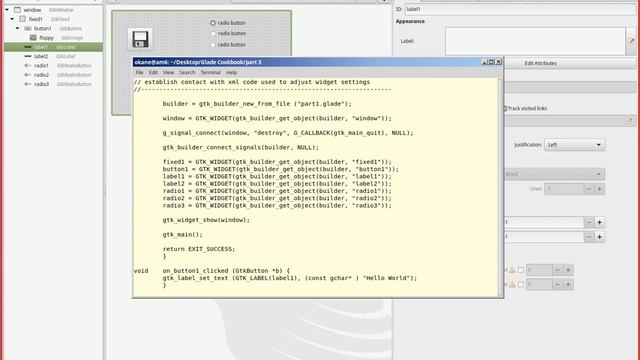
Task: Select label2 GtkLabel row in widget tree
Action: pos(53,56)
